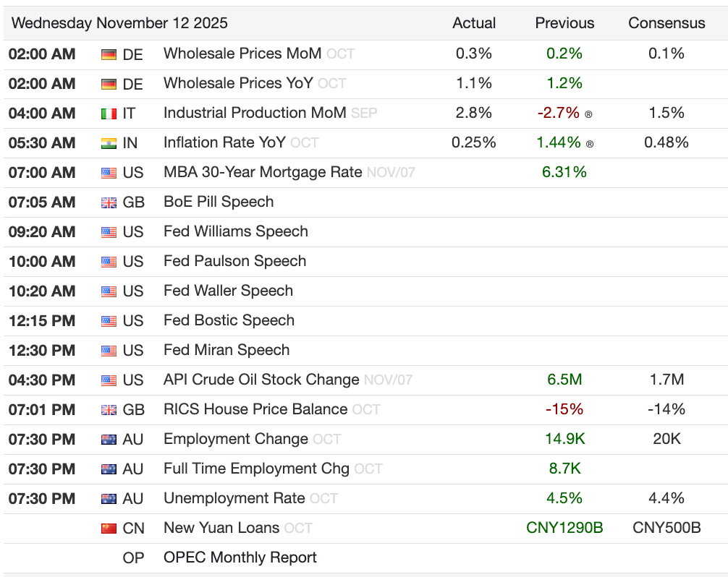The width and height of the screenshot is (728, 577).
Task: Click the Italian flag beside Industrial Production MoM
Action: pos(109,114)
